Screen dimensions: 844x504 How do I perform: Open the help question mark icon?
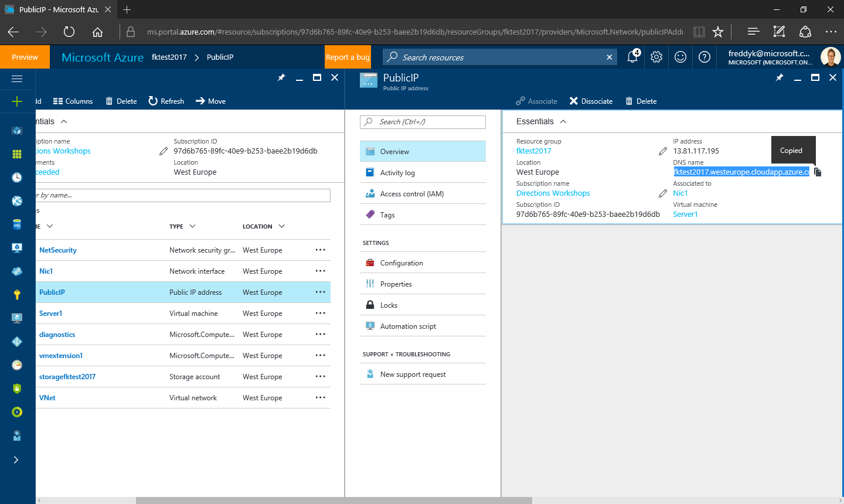(705, 57)
